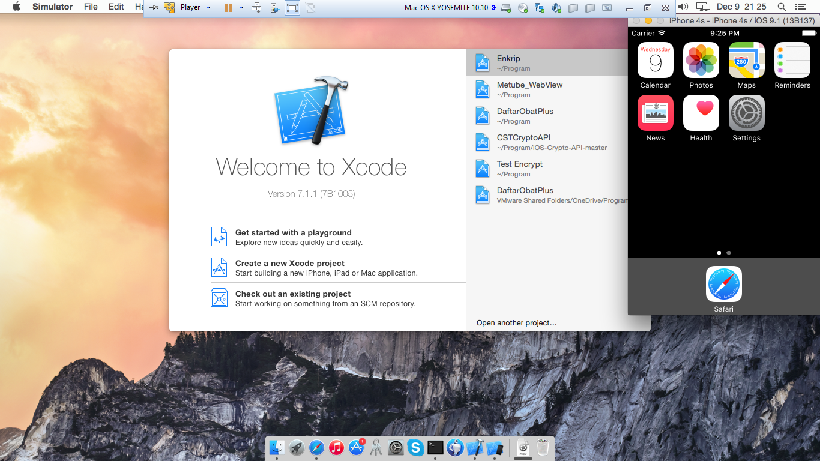820x462 pixels.
Task: Click the second page dot in Simulator
Action: tap(728, 253)
